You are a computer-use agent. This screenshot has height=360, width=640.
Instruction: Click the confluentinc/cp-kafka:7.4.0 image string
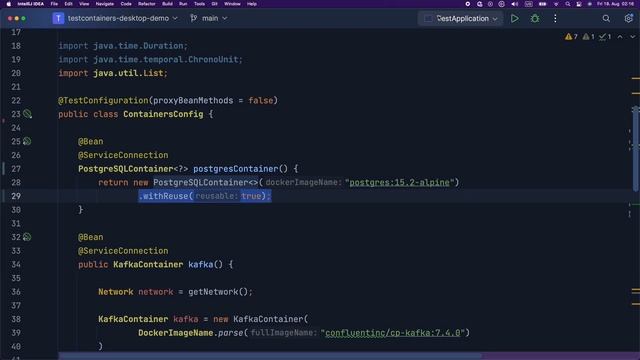coord(393,333)
